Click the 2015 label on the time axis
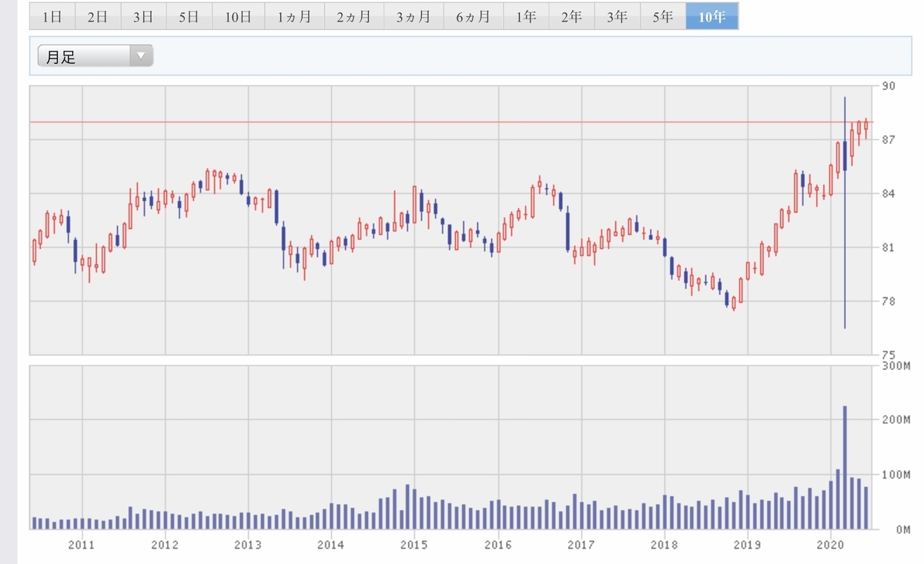Image resolution: width=924 pixels, height=564 pixels. [413, 545]
